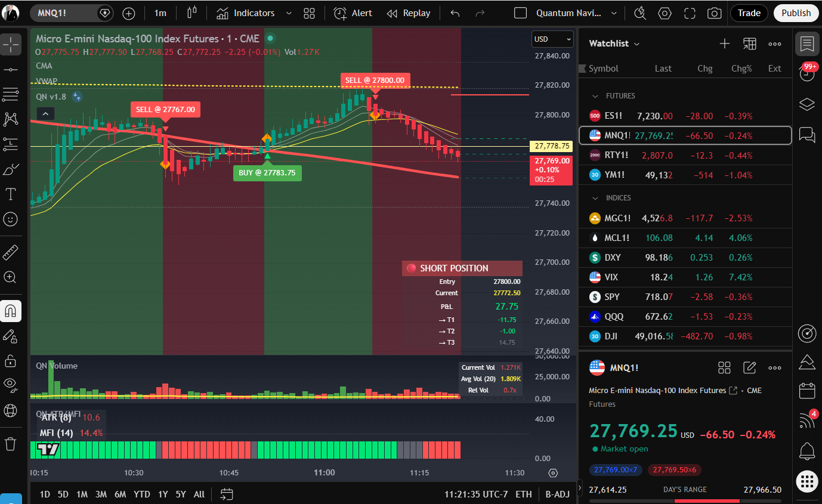The width and height of the screenshot is (822, 504).
Task: Select the 5D date range
Action: 63,494
